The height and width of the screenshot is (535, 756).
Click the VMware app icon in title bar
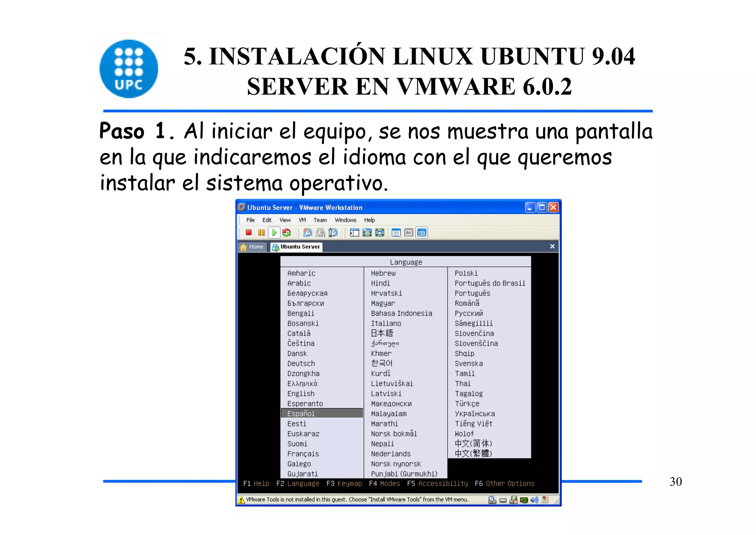[242, 207]
